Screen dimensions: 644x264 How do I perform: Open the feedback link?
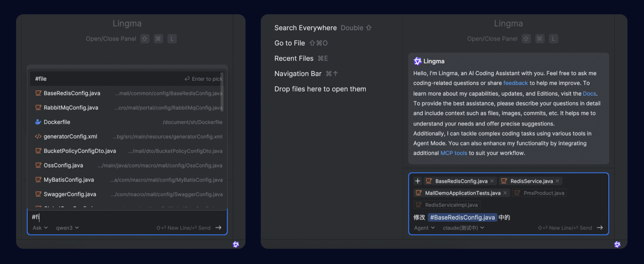coord(516,83)
